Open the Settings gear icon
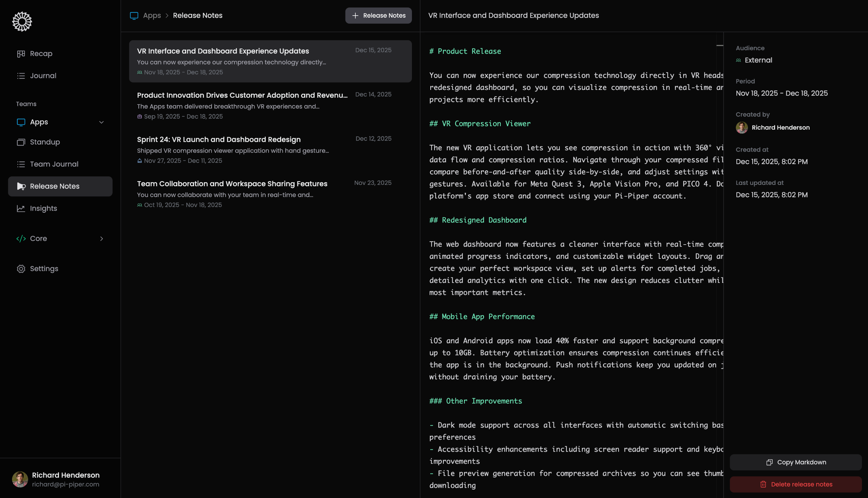Viewport: 868px width, 498px height. [21, 269]
